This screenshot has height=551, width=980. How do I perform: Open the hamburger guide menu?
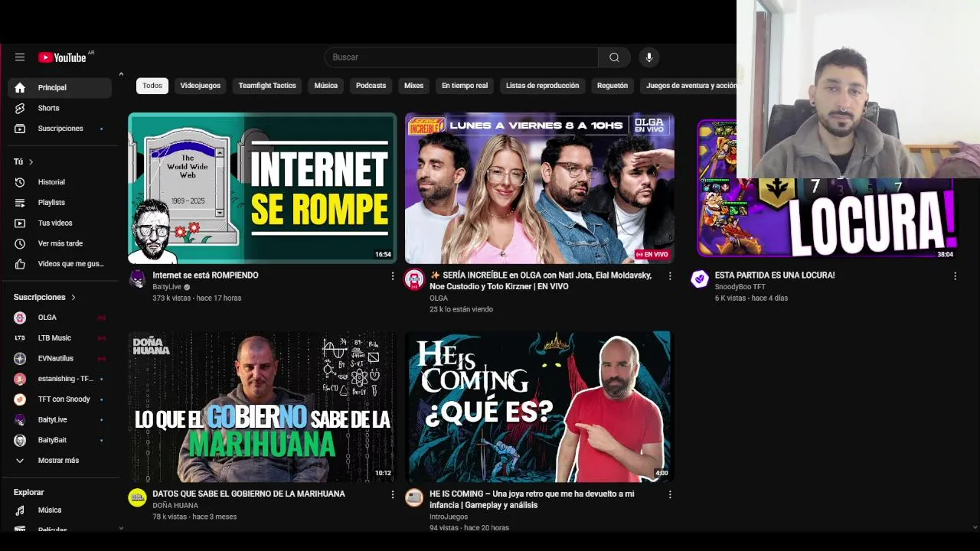20,57
